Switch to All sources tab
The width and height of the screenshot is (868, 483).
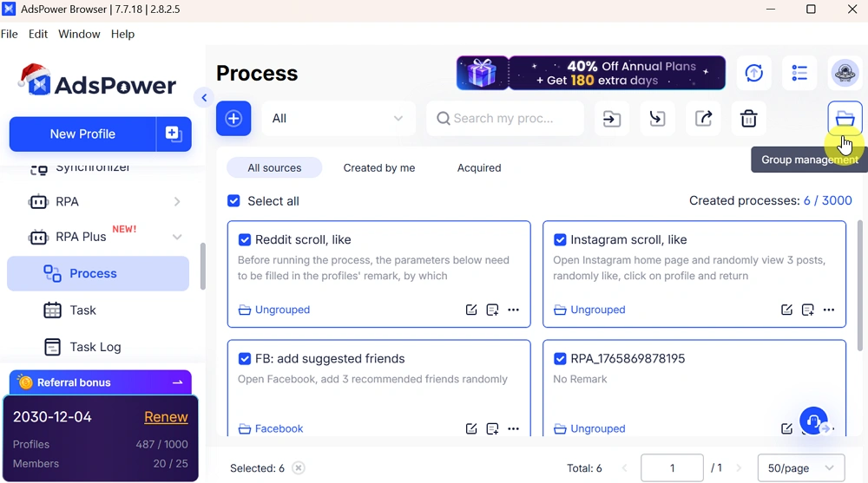(x=274, y=167)
